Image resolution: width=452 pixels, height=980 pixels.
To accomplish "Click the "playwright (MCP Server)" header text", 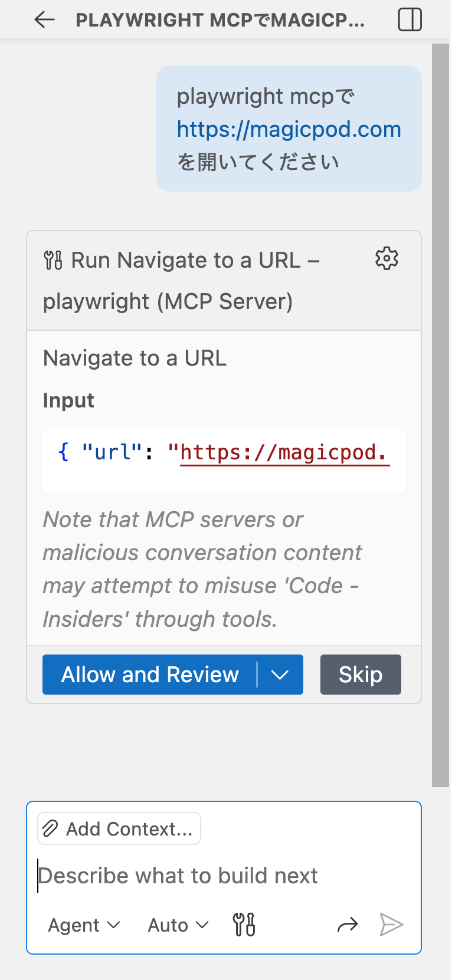I will point(168,301).
